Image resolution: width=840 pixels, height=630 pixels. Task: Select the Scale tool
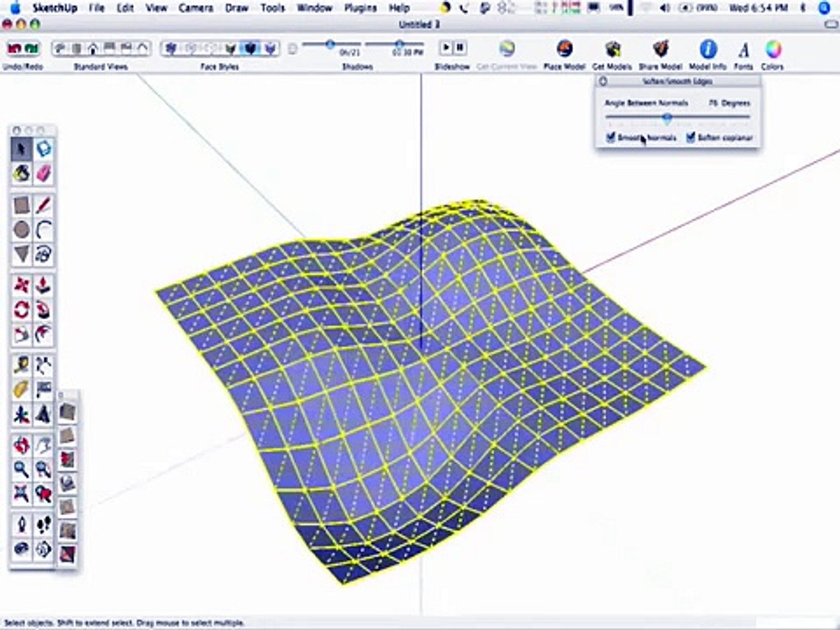click(x=22, y=334)
